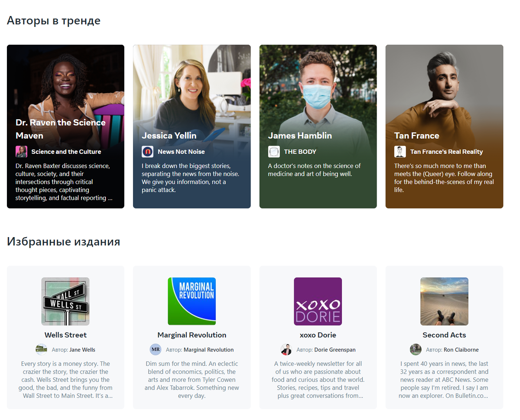This screenshot has height=420, width=520.
Task: Click the Dorie Greenspan author name
Action: pyautogui.click(x=335, y=350)
